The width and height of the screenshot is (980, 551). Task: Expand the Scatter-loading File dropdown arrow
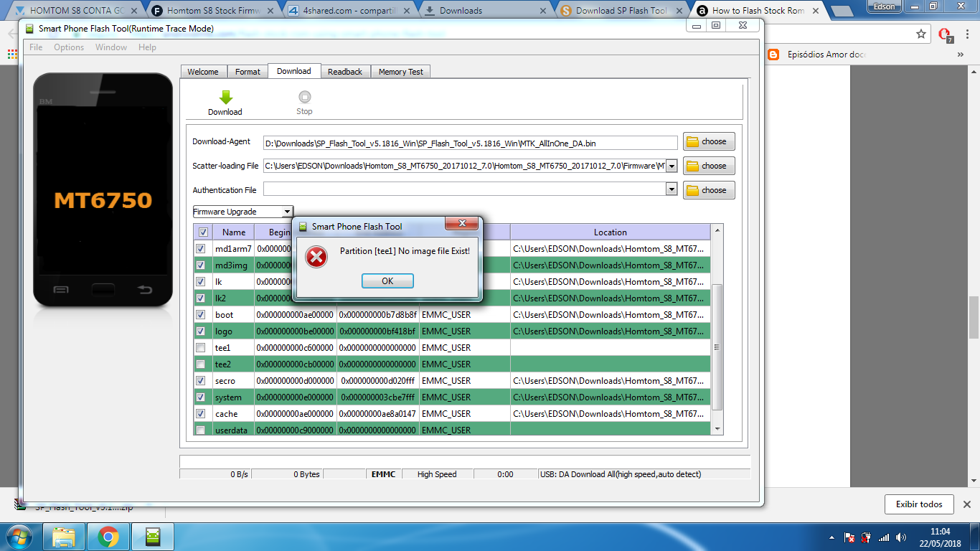(x=672, y=166)
